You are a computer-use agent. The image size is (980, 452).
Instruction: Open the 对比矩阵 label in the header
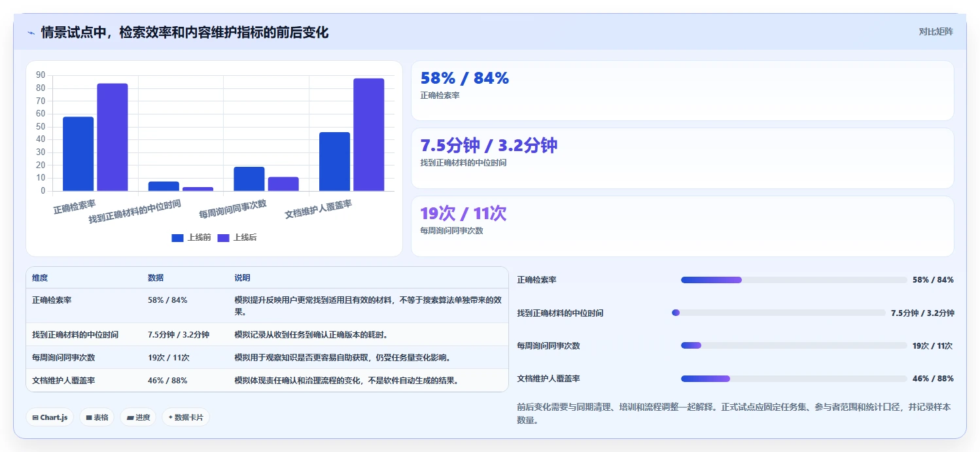click(936, 31)
